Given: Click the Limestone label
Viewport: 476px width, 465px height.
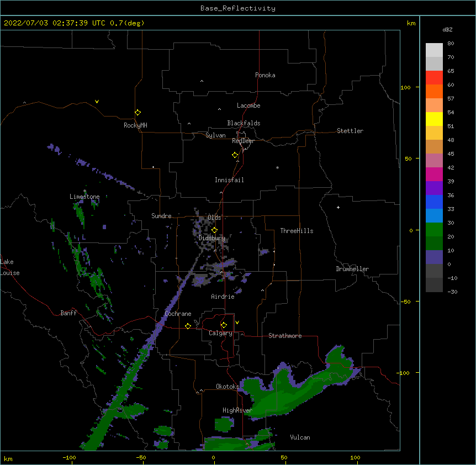Looking at the screenshot, I should point(84,197).
